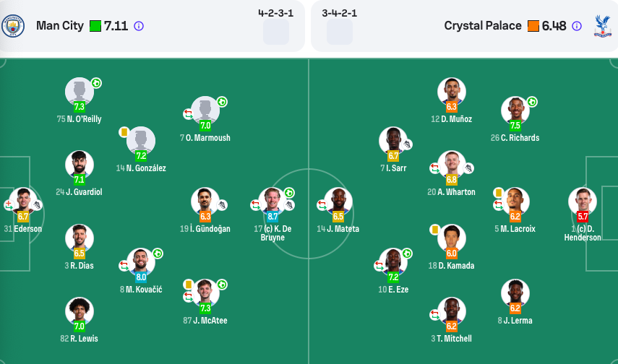Click yellow card icon next to N. González
The width and height of the screenshot is (618, 364).
coord(124,132)
